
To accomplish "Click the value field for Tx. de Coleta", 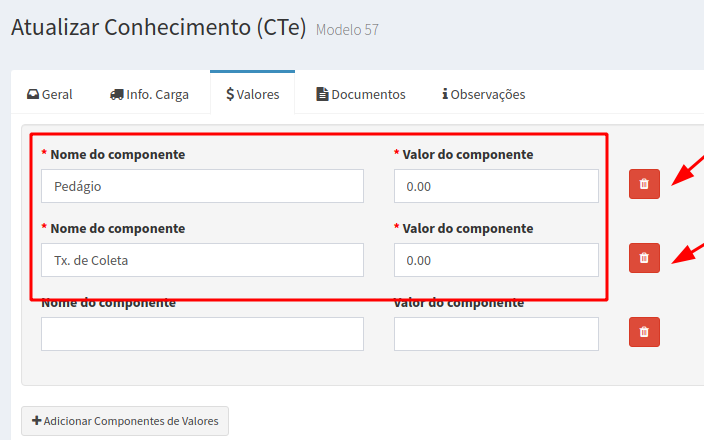I will tap(496, 260).
